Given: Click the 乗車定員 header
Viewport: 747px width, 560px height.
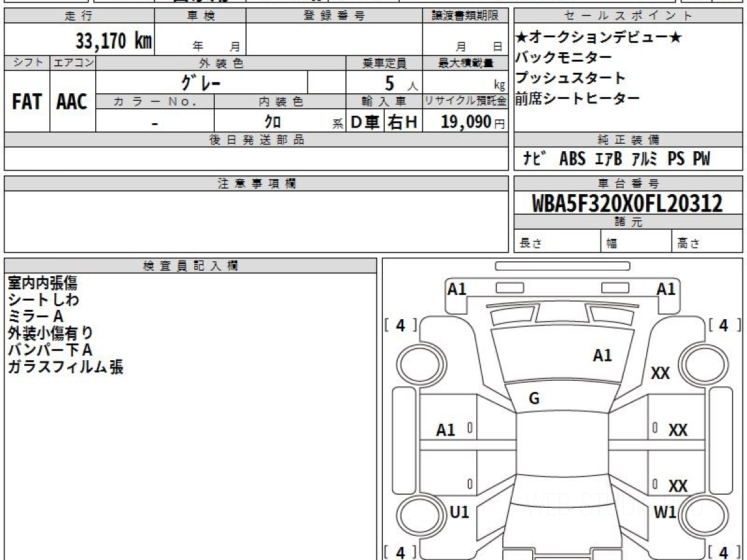Looking at the screenshot, I should click(384, 63).
